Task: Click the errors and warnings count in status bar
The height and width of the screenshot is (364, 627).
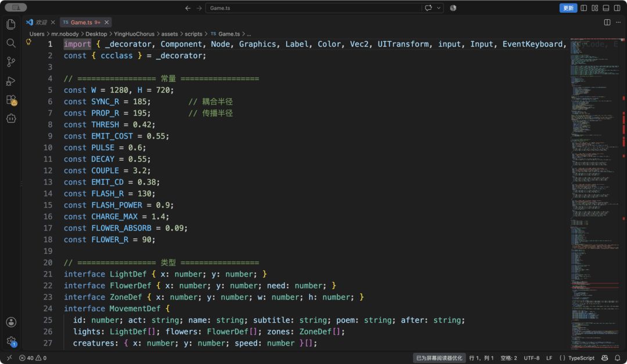Action: [33, 358]
